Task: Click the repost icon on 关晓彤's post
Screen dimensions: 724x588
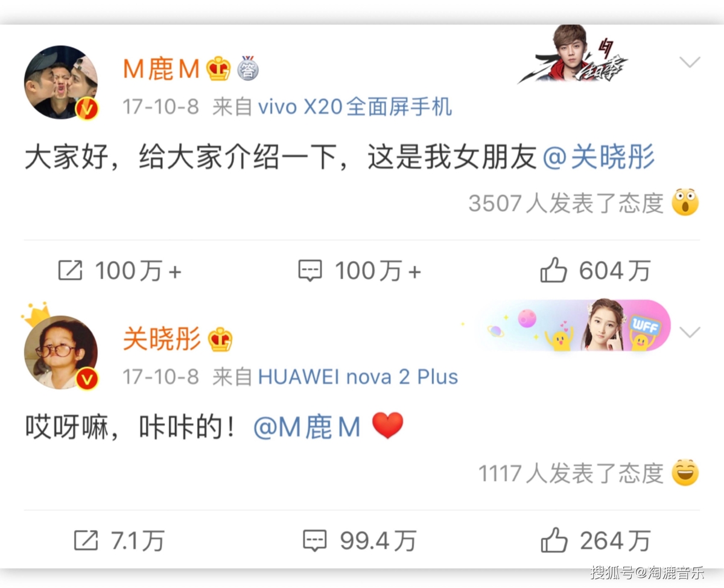Action: pyautogui.click(x=86, y=540)
